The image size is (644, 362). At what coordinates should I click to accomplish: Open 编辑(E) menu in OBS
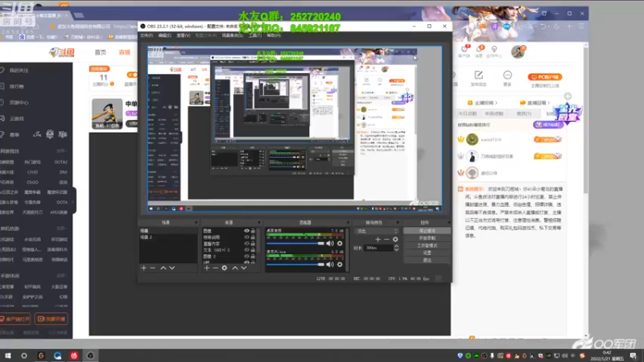point(165,35)
